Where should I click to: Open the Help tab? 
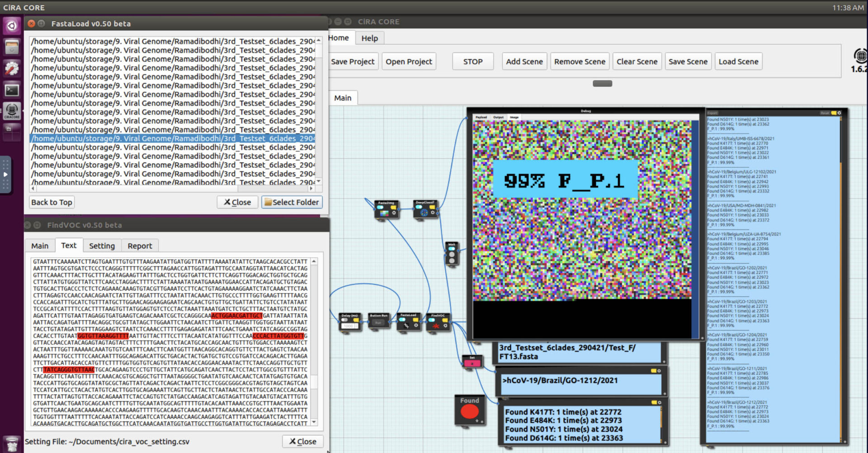[369, 38]
